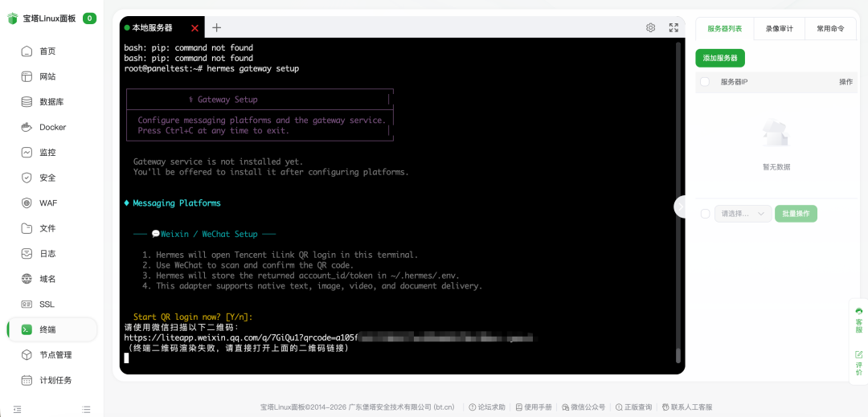This screenshot has width=868, height=417.
Task: Open the 请选择 batch action dropdown
Action: [x=743, y=214]
